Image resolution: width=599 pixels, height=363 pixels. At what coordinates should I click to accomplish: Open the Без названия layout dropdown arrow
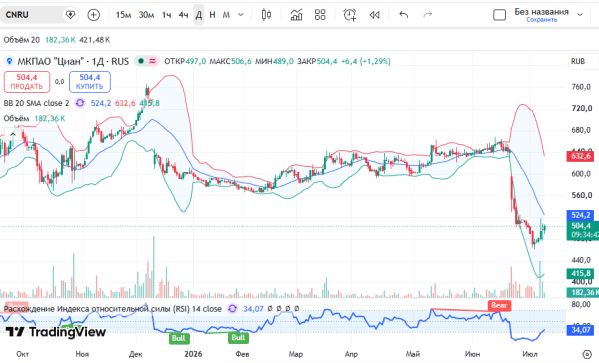(580, 15)
